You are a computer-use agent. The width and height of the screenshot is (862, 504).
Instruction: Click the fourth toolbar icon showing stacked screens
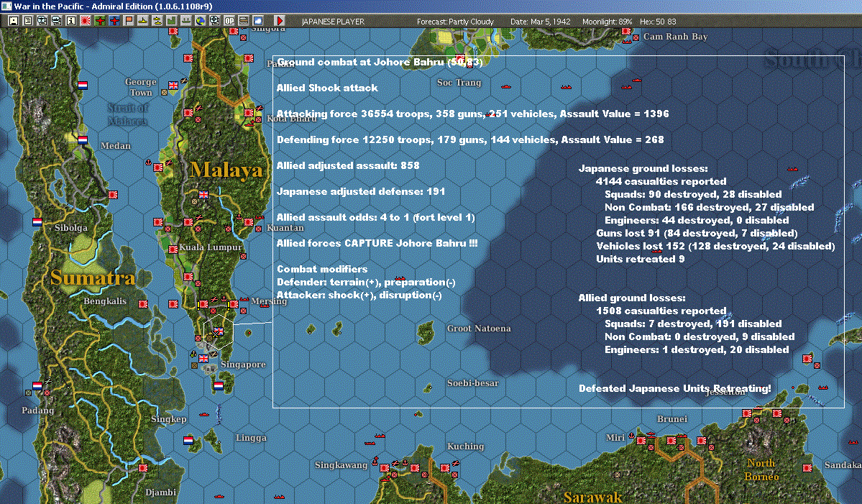tap(57, 21)
